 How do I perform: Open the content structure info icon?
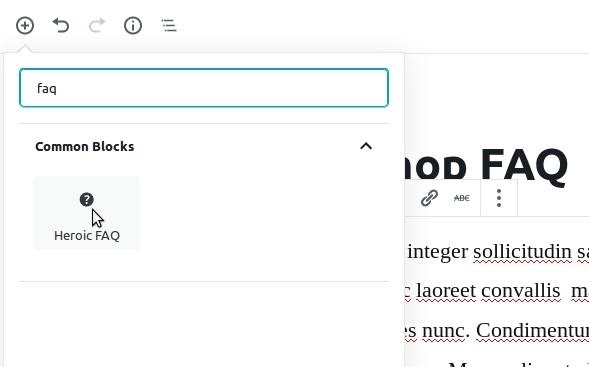pos(133,26)
